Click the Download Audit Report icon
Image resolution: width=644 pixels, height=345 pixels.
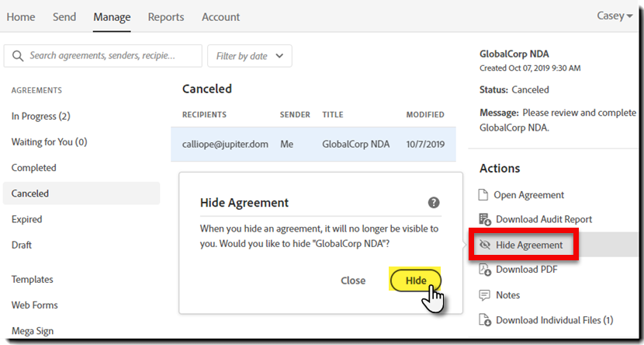click(x=485, y=220)
